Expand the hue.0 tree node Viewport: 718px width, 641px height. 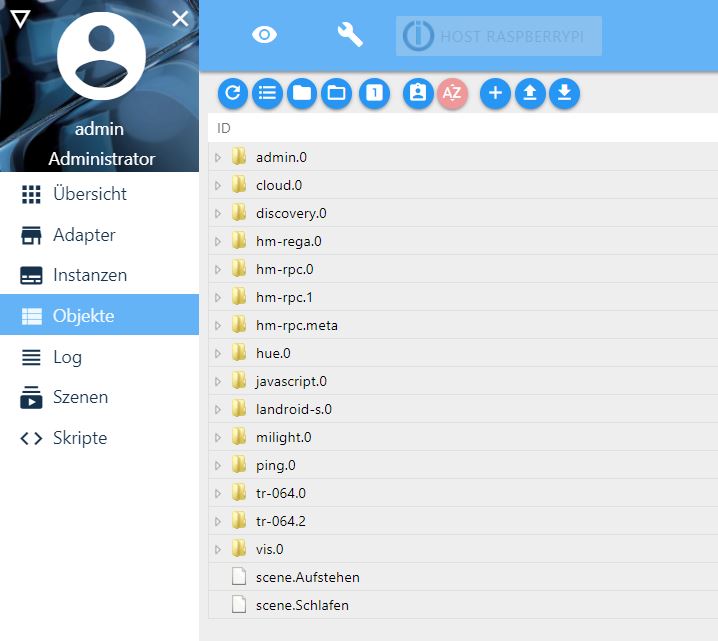tap(218, 353)
